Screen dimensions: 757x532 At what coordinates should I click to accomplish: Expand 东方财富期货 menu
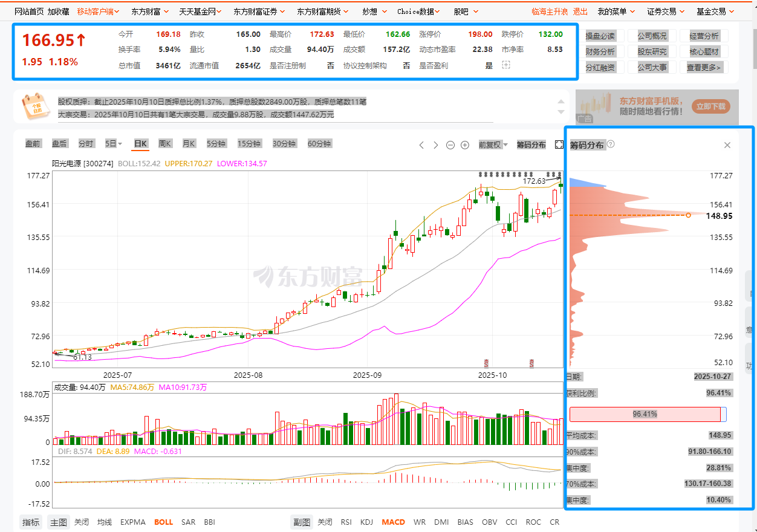(322, 11)
